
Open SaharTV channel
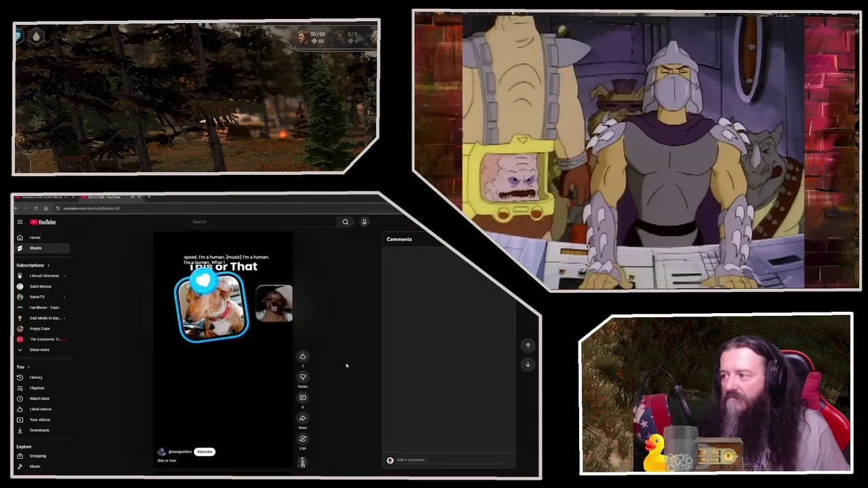(42, 297)
